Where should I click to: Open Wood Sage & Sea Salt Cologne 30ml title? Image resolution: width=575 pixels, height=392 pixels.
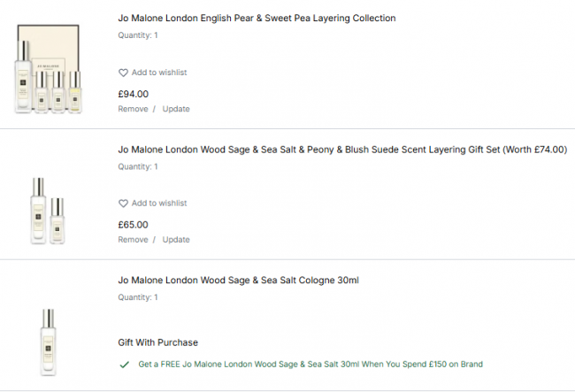click(x=238, y=281)
